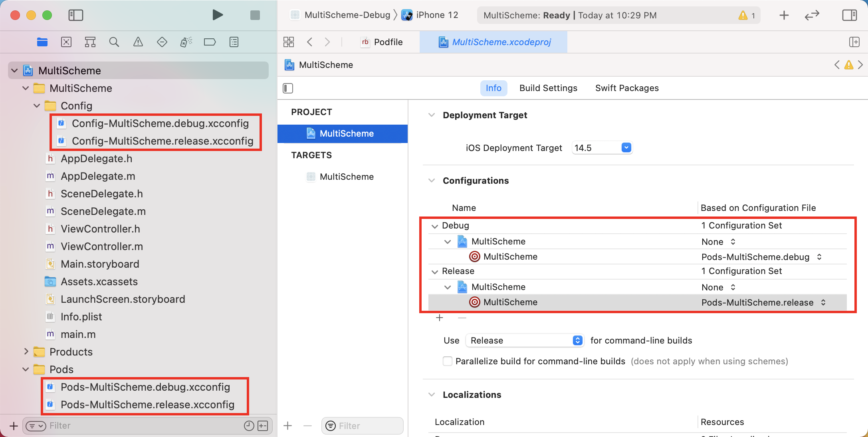Open the Breakpoint navigator icon
This screenshot has width=868, height=437.
click(210, 42)
